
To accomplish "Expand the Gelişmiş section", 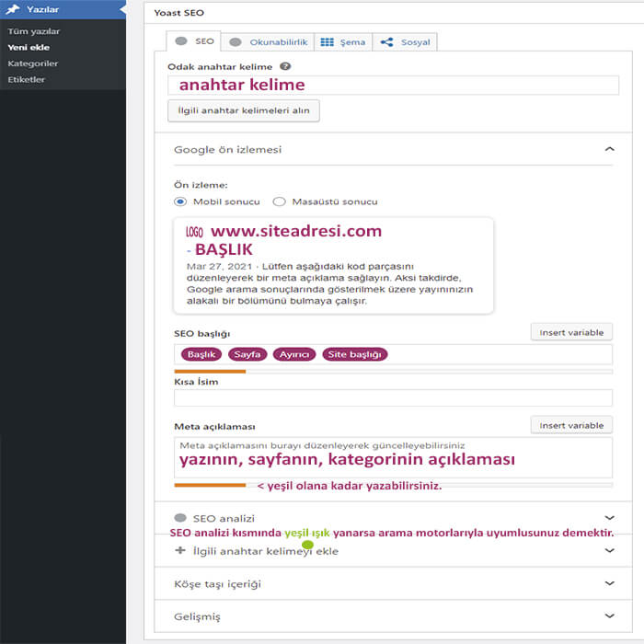I will coord(609,615).
